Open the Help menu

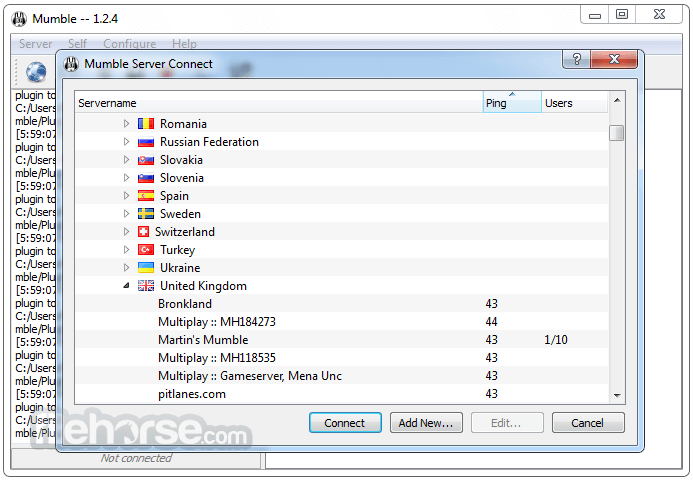coord(184,44)
